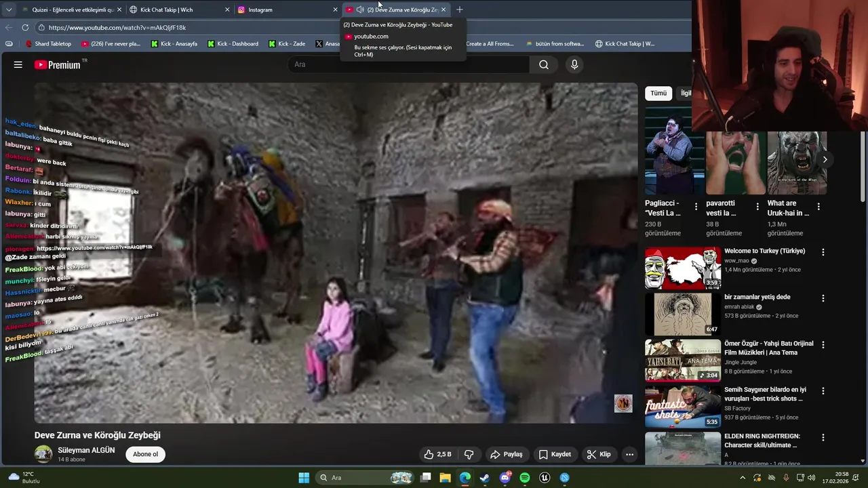Open options for ELDEN RING NIGHTREIGN video
Viewport: 868px width, 488px height.
(823, 437)
